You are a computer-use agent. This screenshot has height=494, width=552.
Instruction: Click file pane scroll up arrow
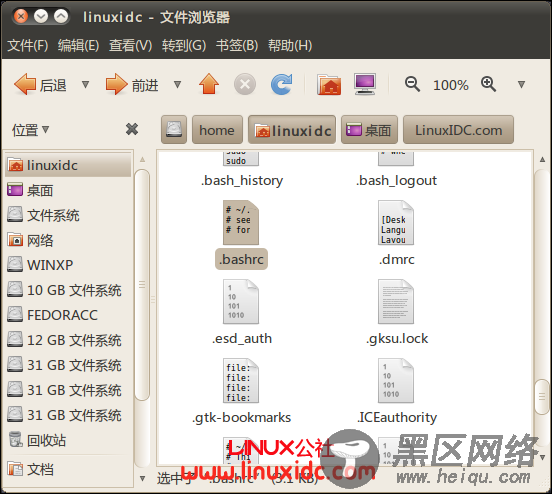click(x=542, y=160)
